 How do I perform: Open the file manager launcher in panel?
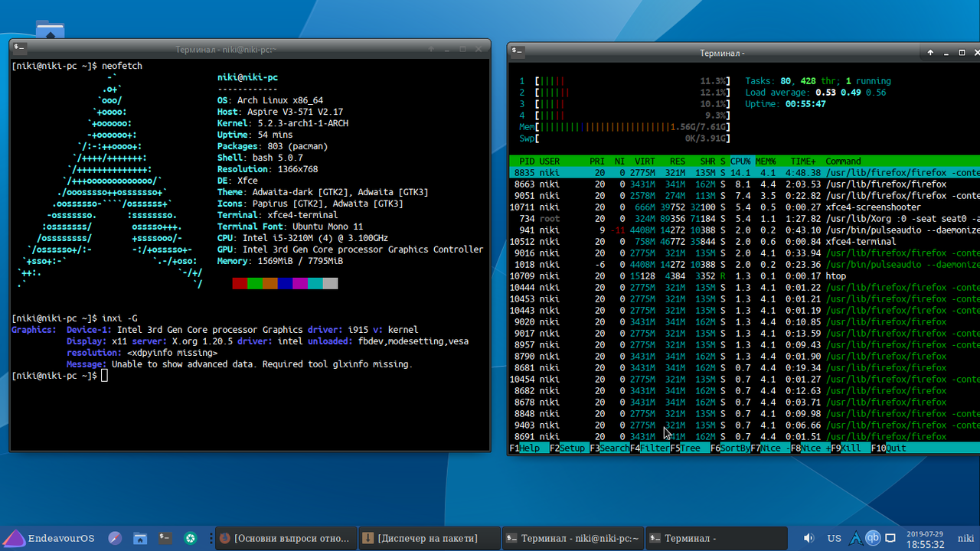coord(140,538)
